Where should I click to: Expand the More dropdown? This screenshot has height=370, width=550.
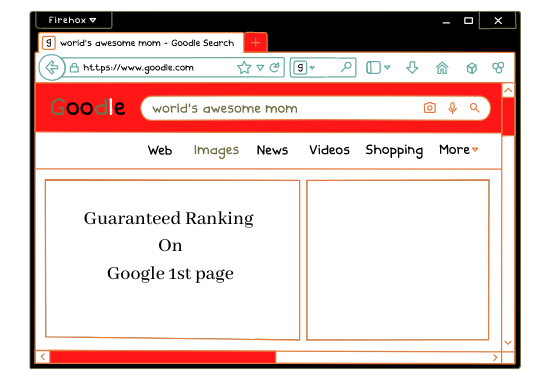(458, 150)
